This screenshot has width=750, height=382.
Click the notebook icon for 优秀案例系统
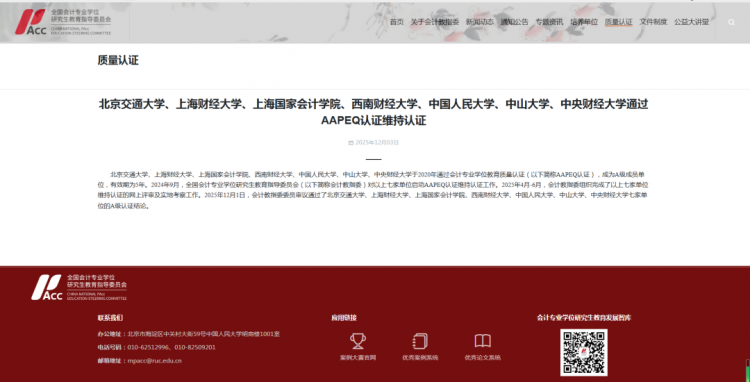point(420,341)
